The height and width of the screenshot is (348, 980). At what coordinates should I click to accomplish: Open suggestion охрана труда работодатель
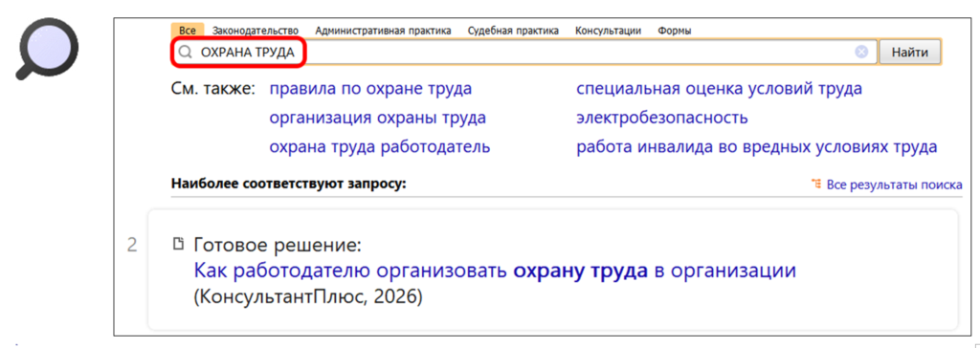point(379,147)
